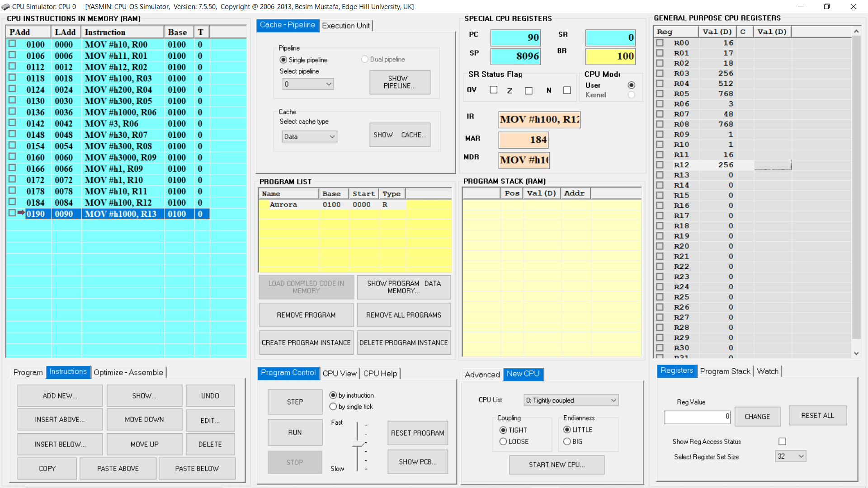Minimize the CPU Simulator window
The height and width of the screenshot is (488, 868).
click(x=801, y=6)
